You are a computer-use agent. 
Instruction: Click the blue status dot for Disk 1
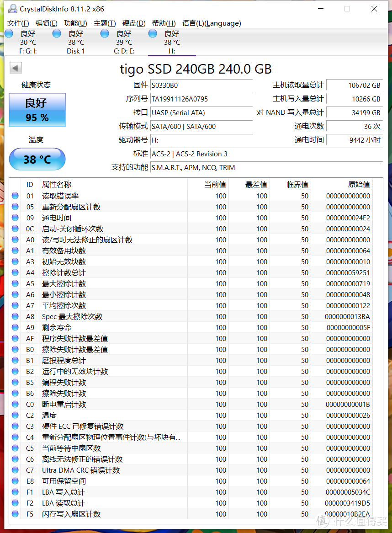click(x=57, y=33)
